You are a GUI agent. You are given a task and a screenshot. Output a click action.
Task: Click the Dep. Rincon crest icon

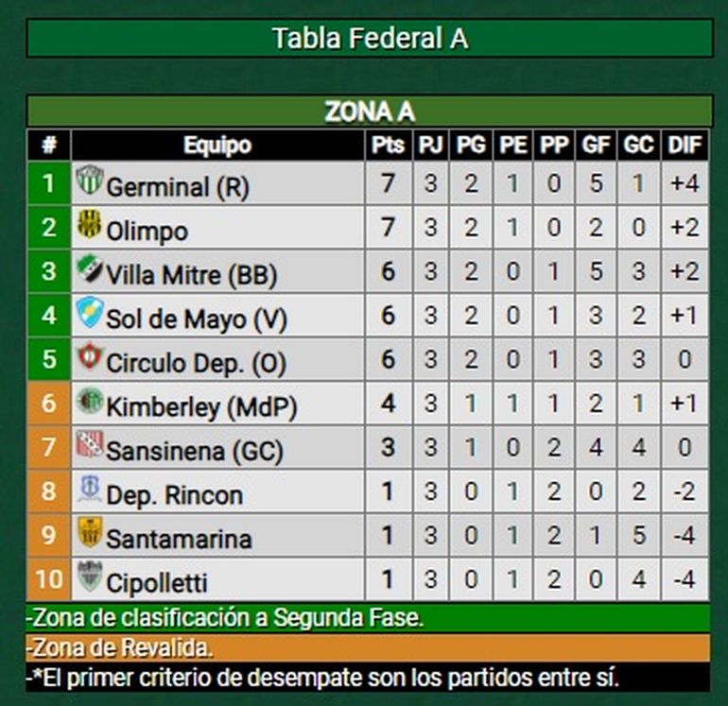(x=89, y=490)
